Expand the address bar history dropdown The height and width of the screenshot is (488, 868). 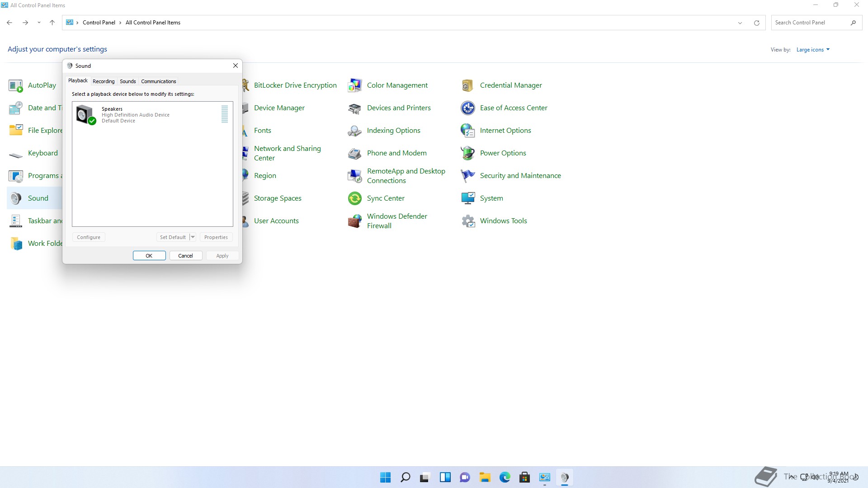pyautogui.click(x=740, y=23)
